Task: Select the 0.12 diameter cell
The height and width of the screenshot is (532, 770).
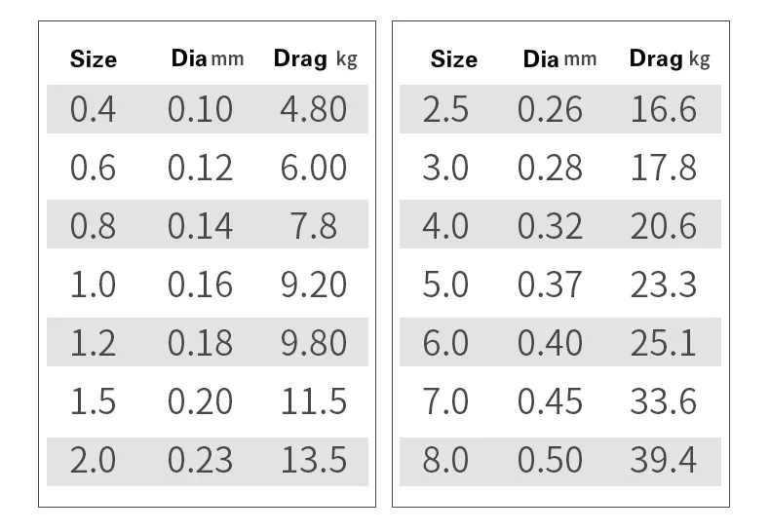Action: pyautogui.click(x=200, y=168)
